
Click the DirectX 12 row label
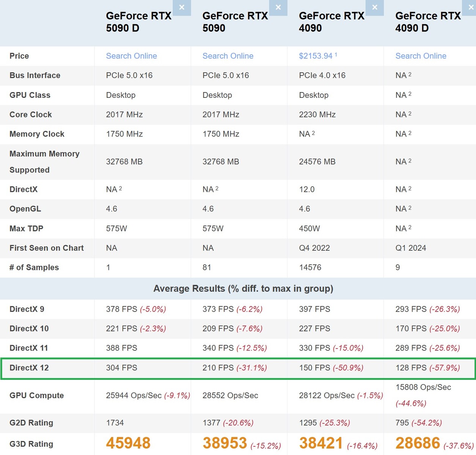(x=29, y=368)
